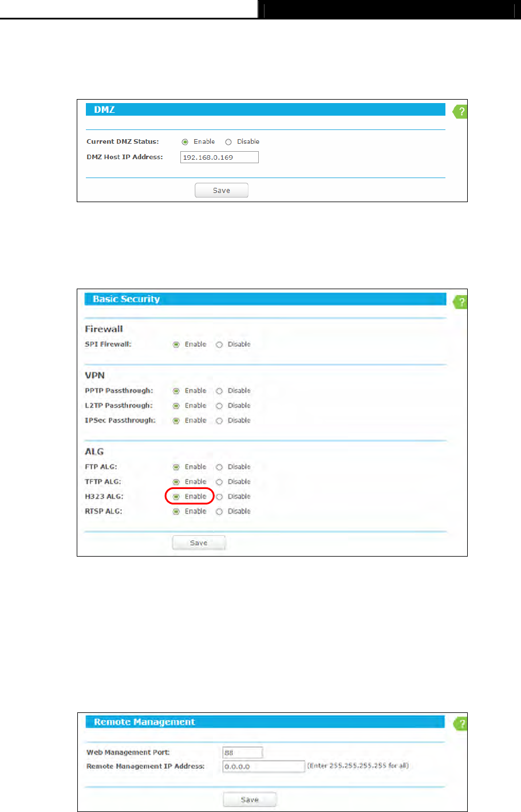The image size is (521, 812).
Task: Enable RTSP ALG
Action: click(176, 512)
